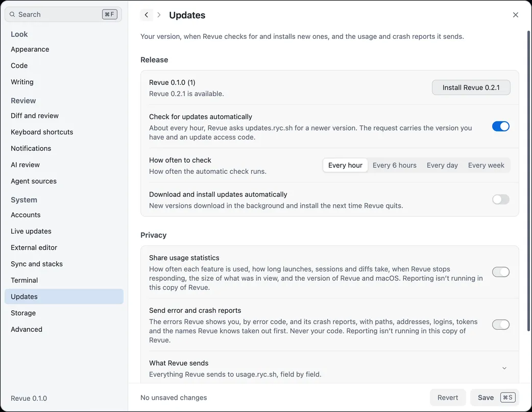Click the Revert button
The image size is (532, 412).
coord(448,397)
